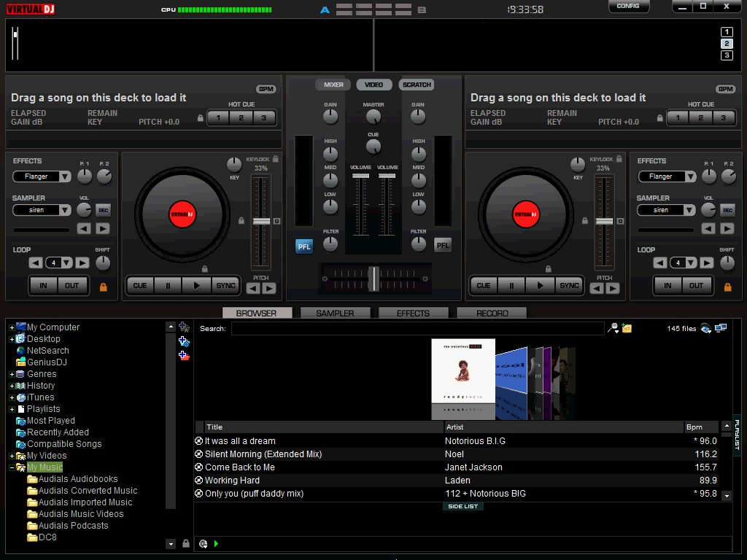Toggle left deck keylock padlock

(275, 159)
